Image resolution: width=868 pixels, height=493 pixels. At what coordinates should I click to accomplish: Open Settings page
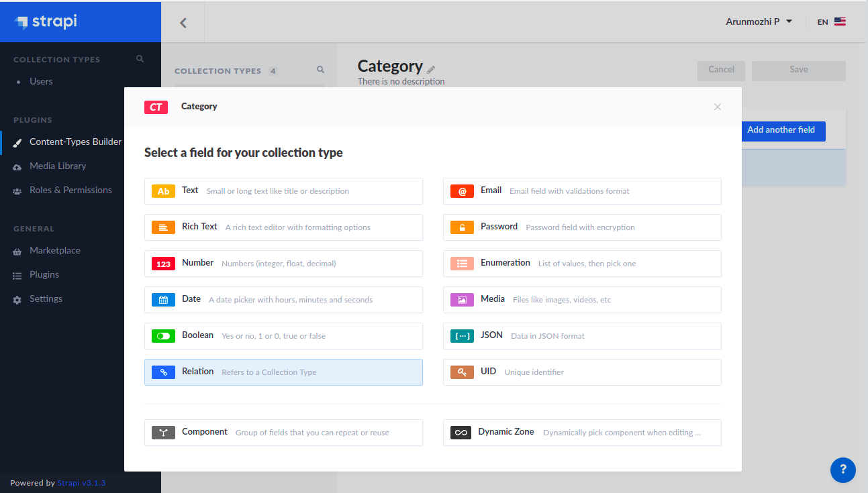(46, 298)
